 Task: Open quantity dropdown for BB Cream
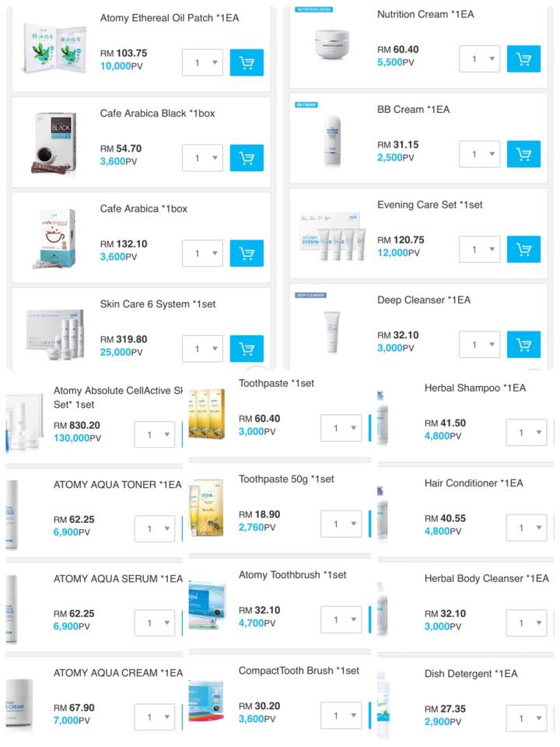pyautogui.click(x=480, y=154)
